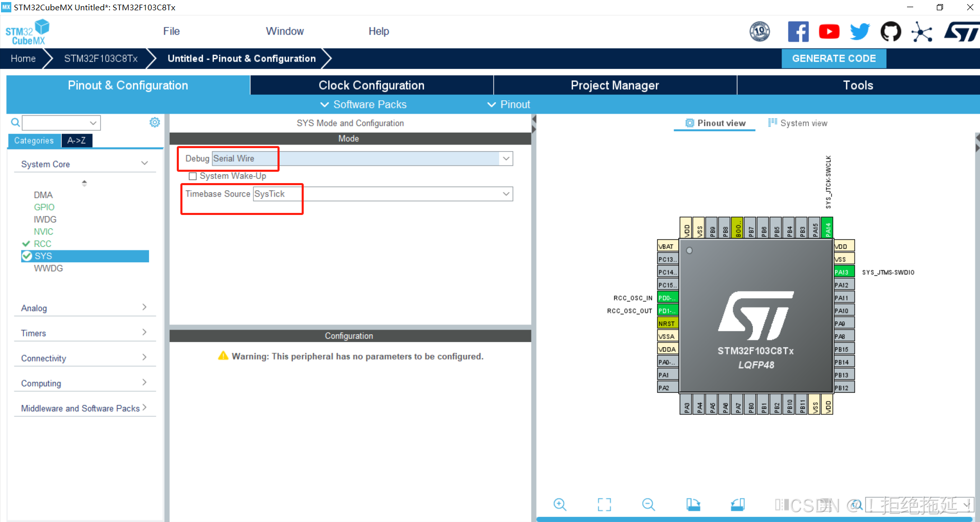Expand the Timers category

pyautogui.click(x=144, y=333)
